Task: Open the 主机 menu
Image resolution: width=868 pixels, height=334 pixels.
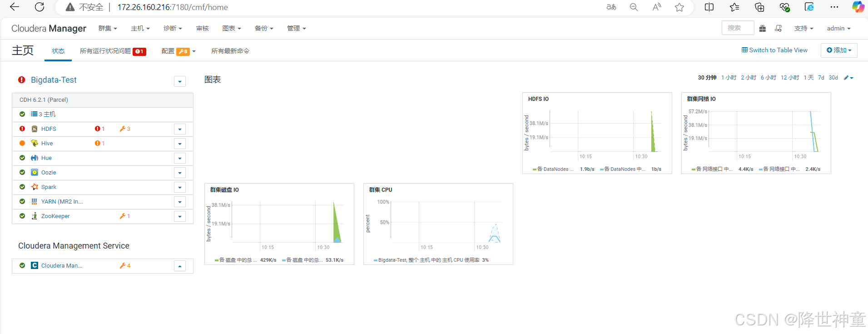Action: [140, 28]
